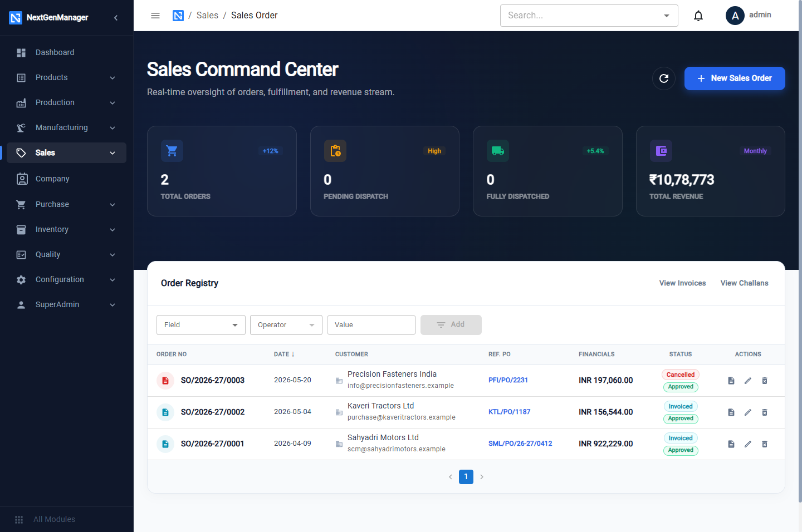Viewport: 802px width, 532px height.
Task: Open View Challans link
Action: click(x=744, y=283)
